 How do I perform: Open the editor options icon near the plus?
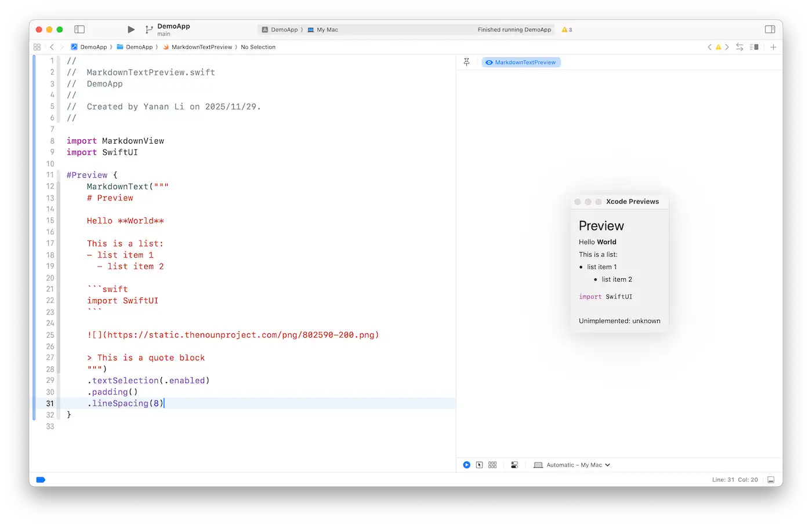(755, 47)
